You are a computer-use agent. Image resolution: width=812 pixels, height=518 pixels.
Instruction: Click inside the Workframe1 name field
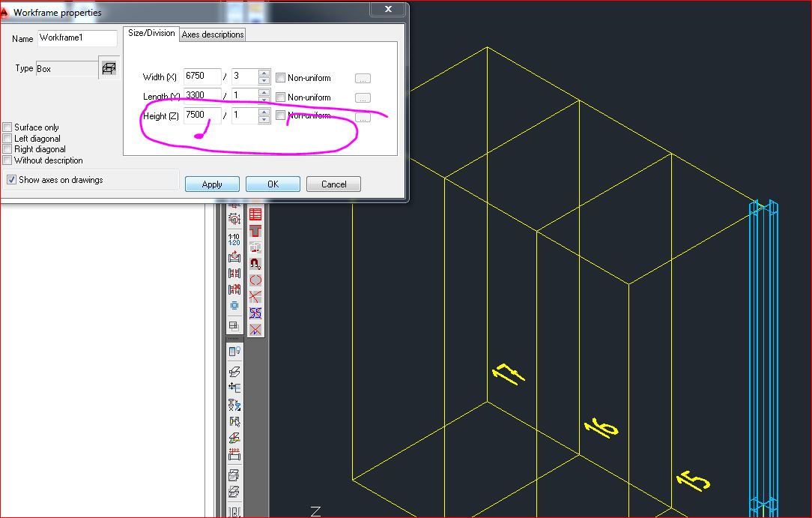77,37
